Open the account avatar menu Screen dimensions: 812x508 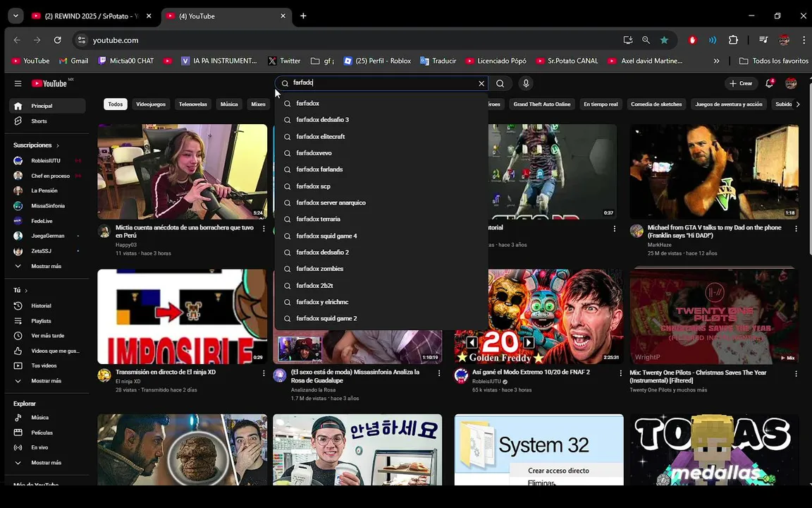[791, 83]
